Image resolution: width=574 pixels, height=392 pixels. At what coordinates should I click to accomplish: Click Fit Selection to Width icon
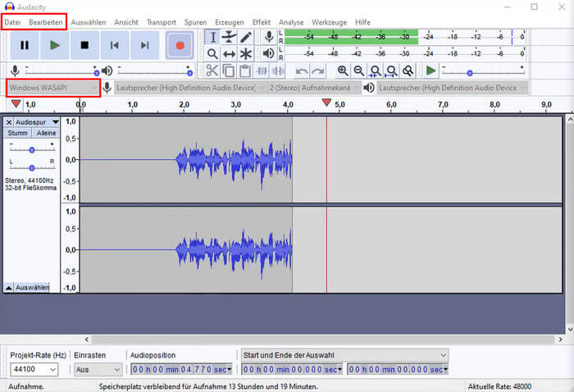pyautogui.click(x=376, y=71)
